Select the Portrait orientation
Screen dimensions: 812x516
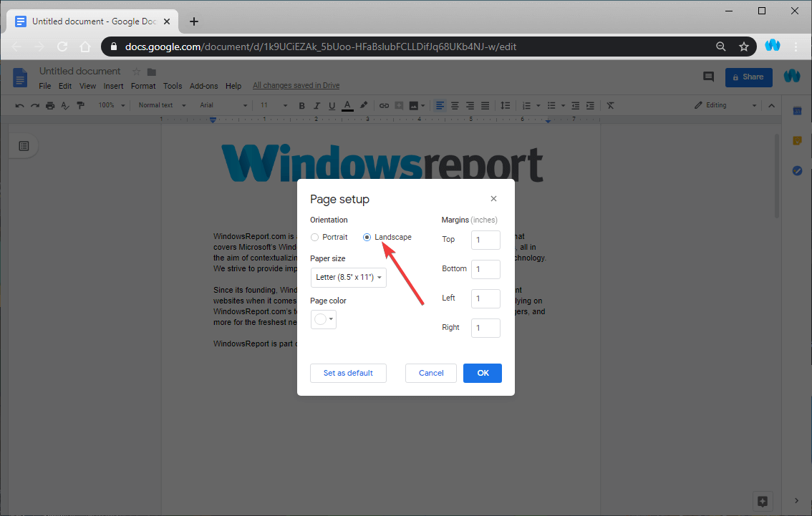click(314, 237)
